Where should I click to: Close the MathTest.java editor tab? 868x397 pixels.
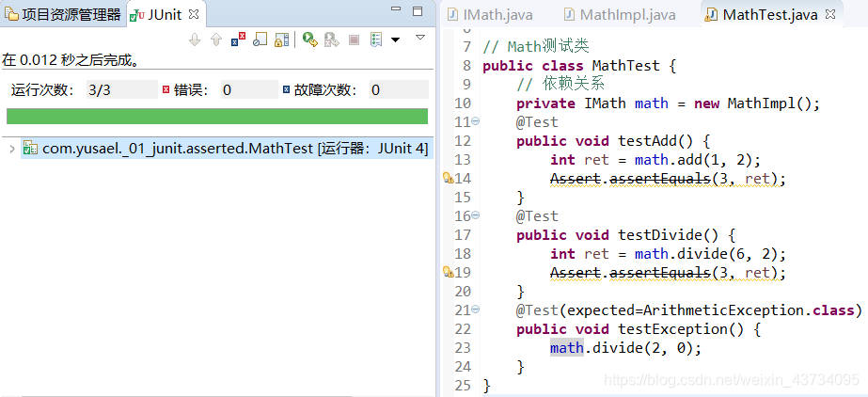[x=829, y=15]
